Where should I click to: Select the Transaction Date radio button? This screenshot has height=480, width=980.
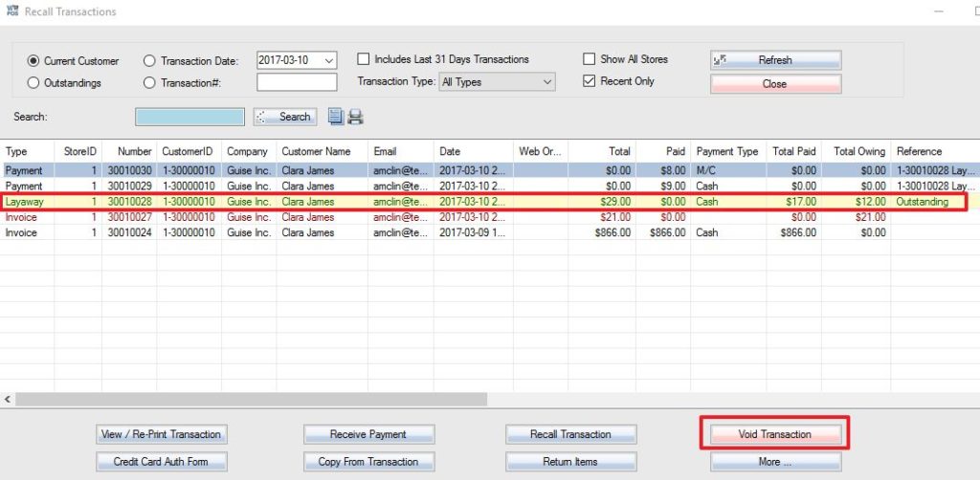(149, 61)
